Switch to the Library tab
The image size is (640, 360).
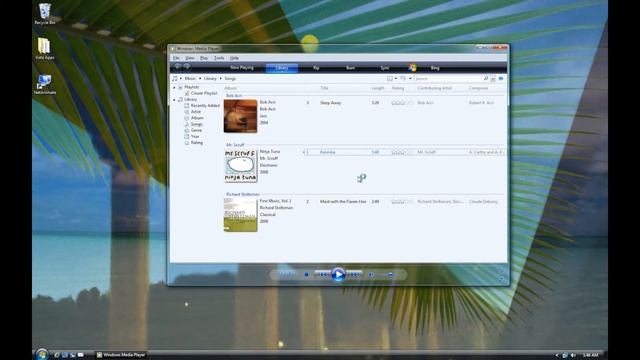tap(282, 68)
